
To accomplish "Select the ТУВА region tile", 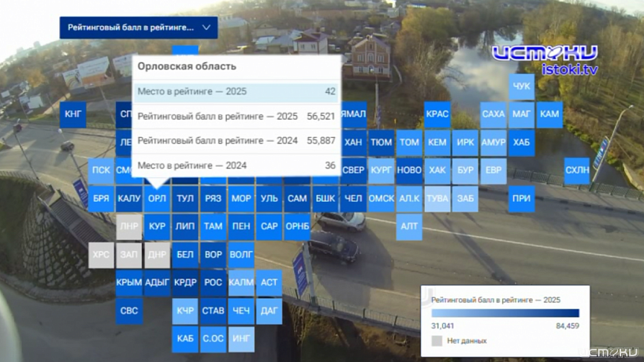I will 437,199.
